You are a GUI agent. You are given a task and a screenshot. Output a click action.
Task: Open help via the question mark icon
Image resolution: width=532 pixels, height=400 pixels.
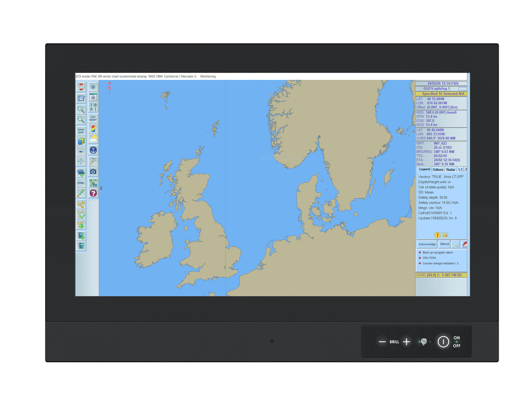93,193
